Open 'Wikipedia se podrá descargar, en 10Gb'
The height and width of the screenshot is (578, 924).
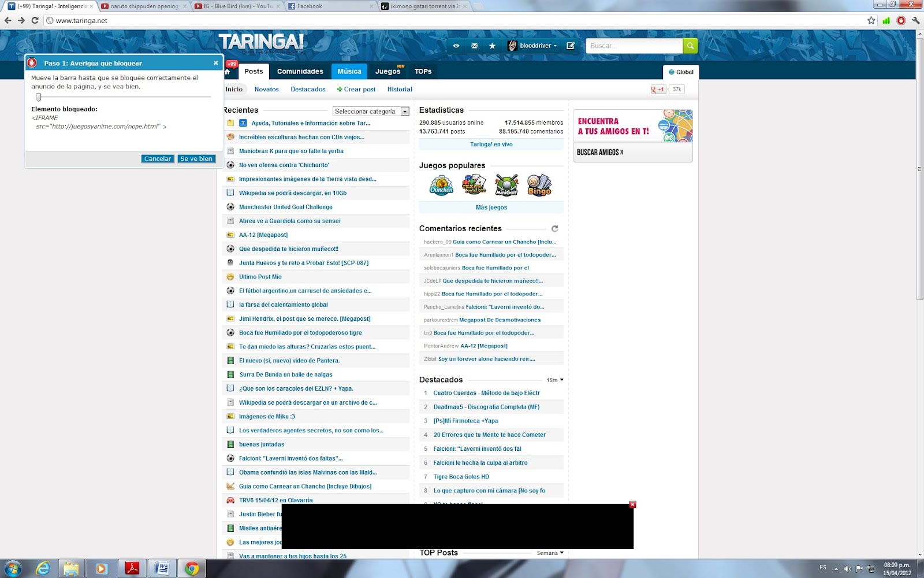click(293, 193)
